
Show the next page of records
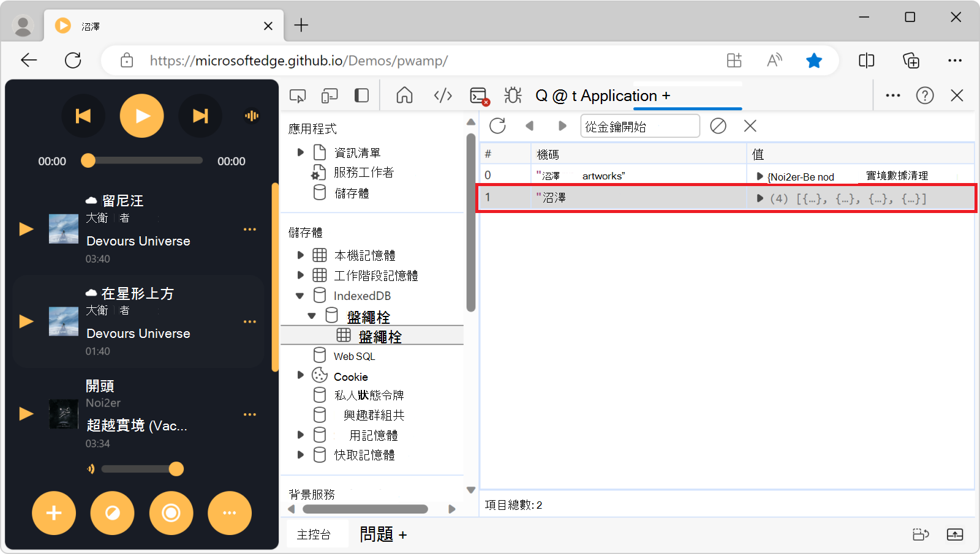(562, 126)
